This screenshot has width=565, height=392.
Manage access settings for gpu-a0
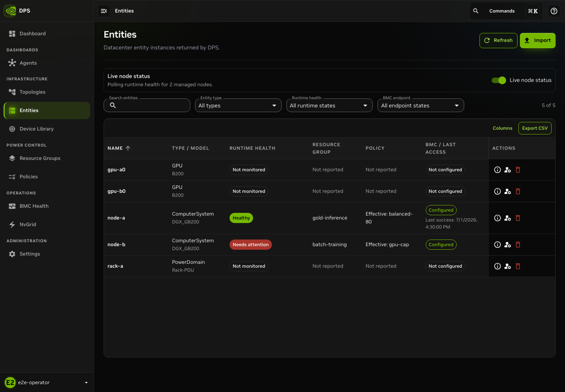508,170
